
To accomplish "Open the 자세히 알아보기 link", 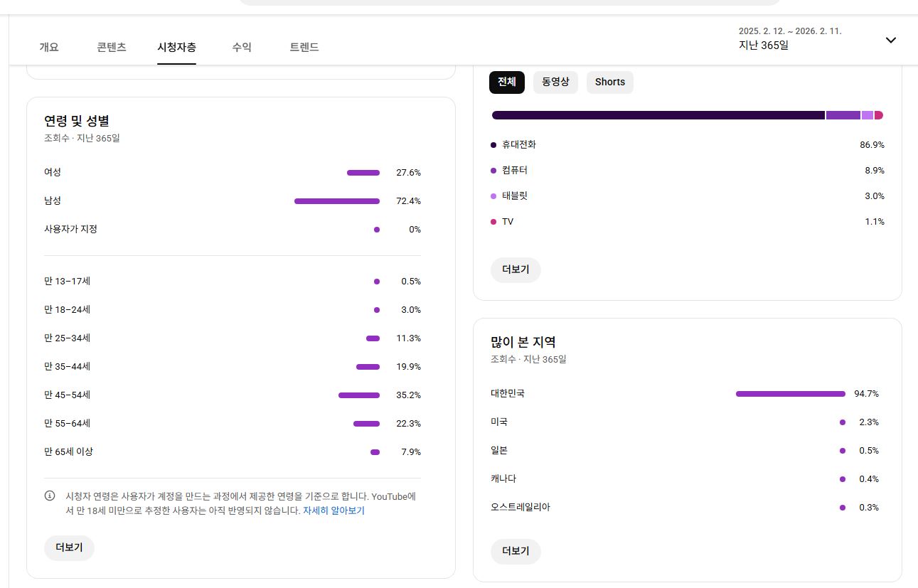I will tap(333, 511).
